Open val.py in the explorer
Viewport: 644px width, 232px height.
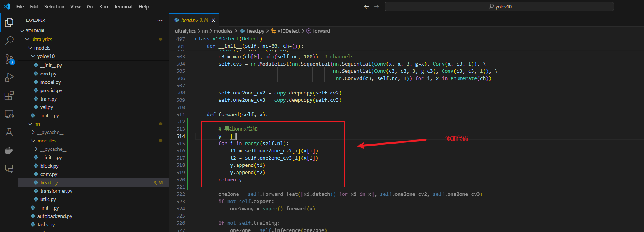coord(93,107)
